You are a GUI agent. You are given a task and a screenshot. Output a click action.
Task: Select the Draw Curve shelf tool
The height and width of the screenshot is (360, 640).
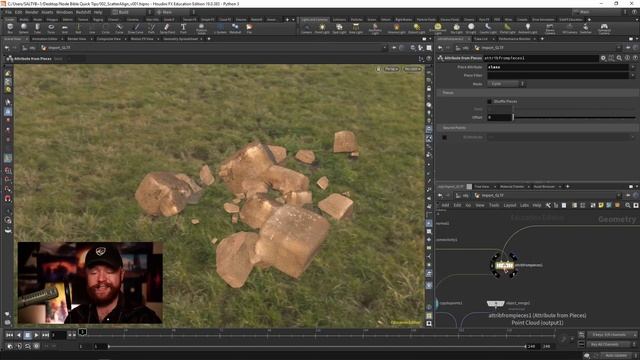136,28
